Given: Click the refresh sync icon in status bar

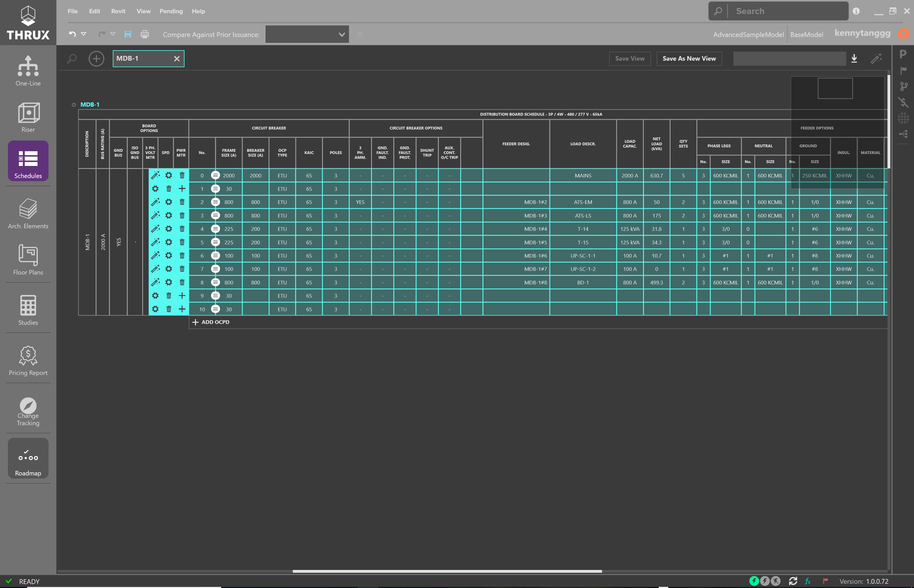Looking at the screenshot, I should tap(793, 581).
